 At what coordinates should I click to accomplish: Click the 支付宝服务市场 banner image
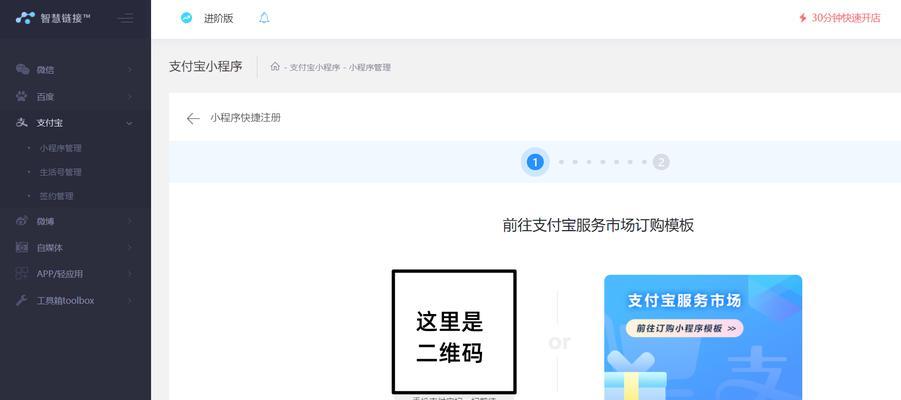click(x=703, y=337)
